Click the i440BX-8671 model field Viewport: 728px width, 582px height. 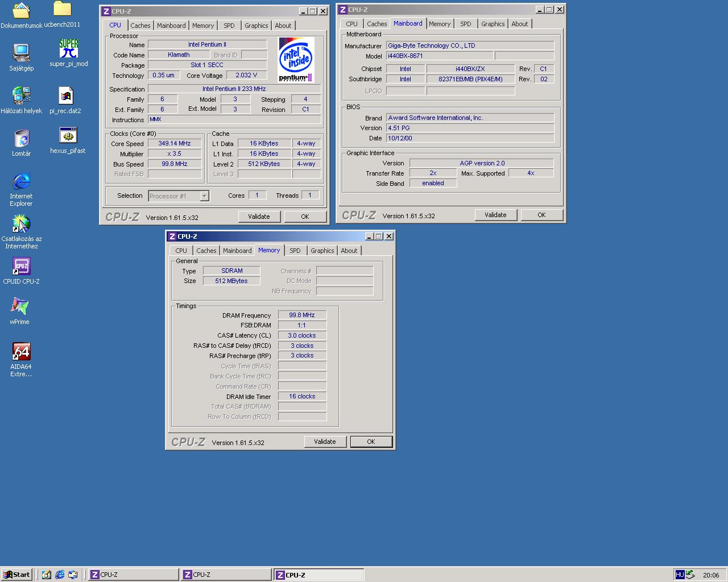pos(440,56)
